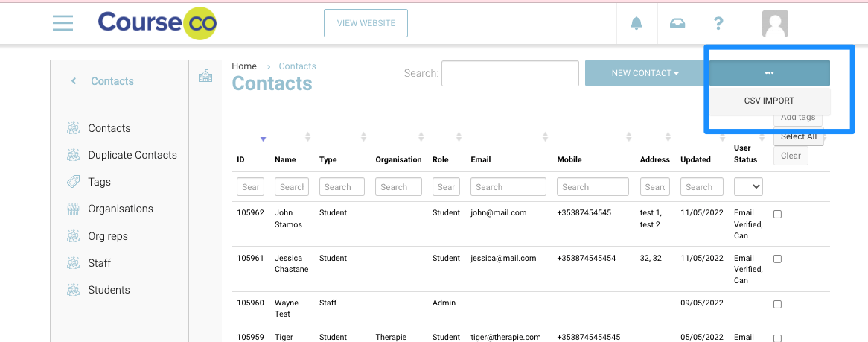Screen dimensions: 868x342
Task: Choose CSV Import from the menu
Action: [769, 101]
